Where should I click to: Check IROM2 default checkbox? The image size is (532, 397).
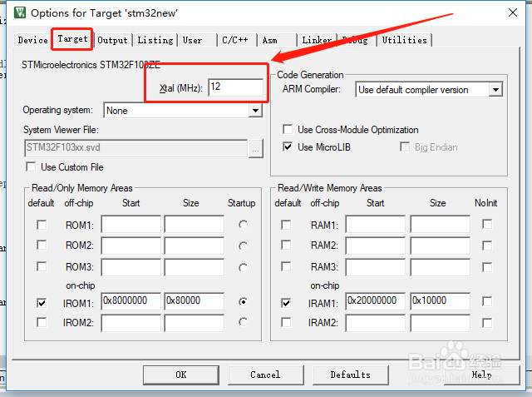pos(42,322)
